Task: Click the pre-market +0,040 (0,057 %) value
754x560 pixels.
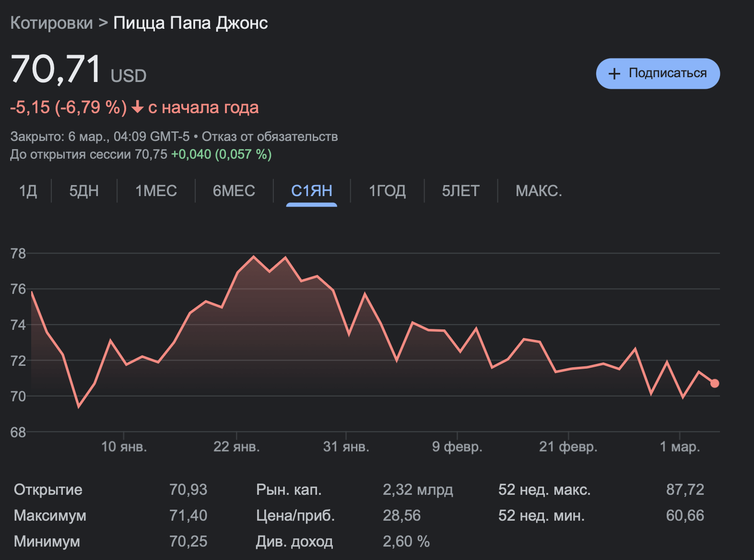Action: click(222, 154)
